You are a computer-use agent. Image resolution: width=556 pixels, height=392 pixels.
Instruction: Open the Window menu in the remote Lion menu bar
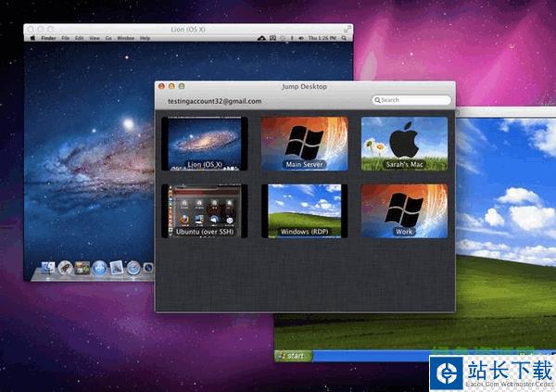125,38
